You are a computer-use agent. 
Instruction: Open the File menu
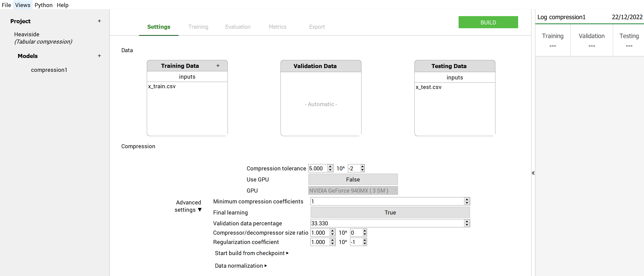6,5
